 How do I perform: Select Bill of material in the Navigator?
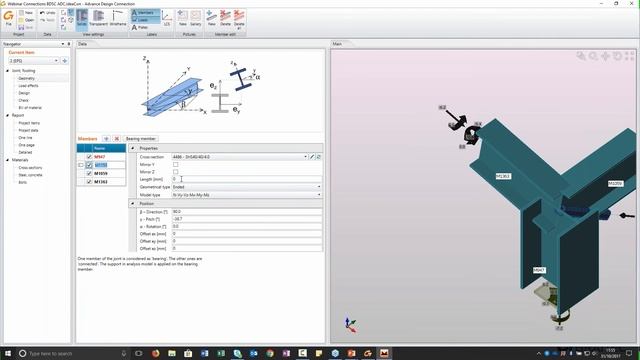tap(30, 108)
